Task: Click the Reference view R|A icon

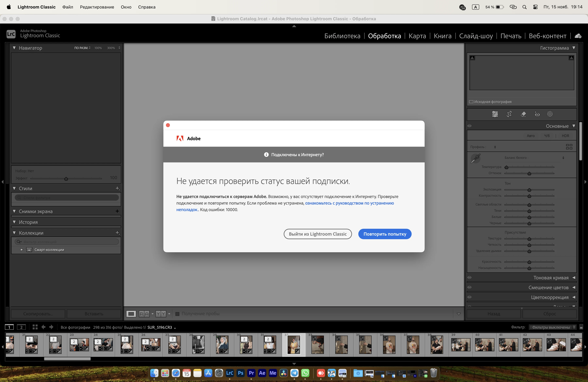Action: 144,314
